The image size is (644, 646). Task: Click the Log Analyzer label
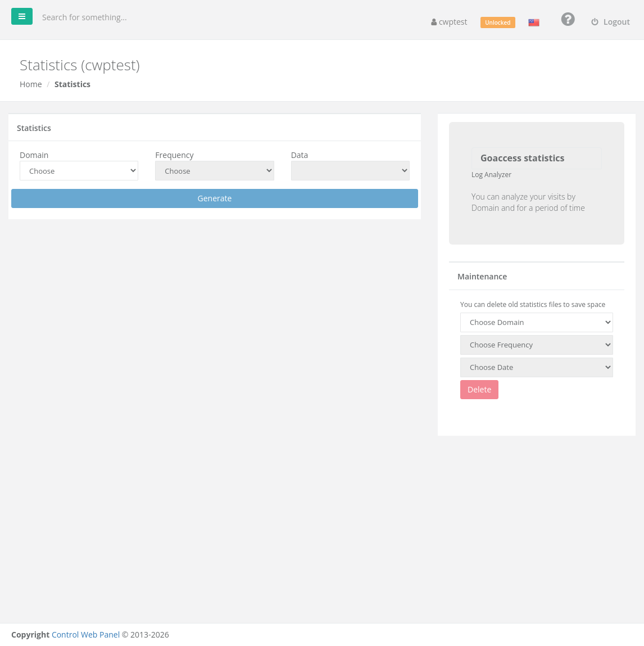click(491, 175)
